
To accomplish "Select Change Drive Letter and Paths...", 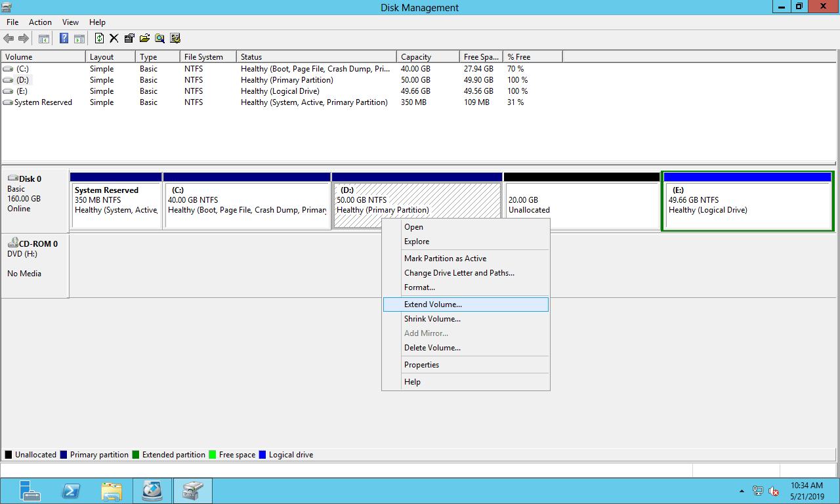I will point(459,273).
